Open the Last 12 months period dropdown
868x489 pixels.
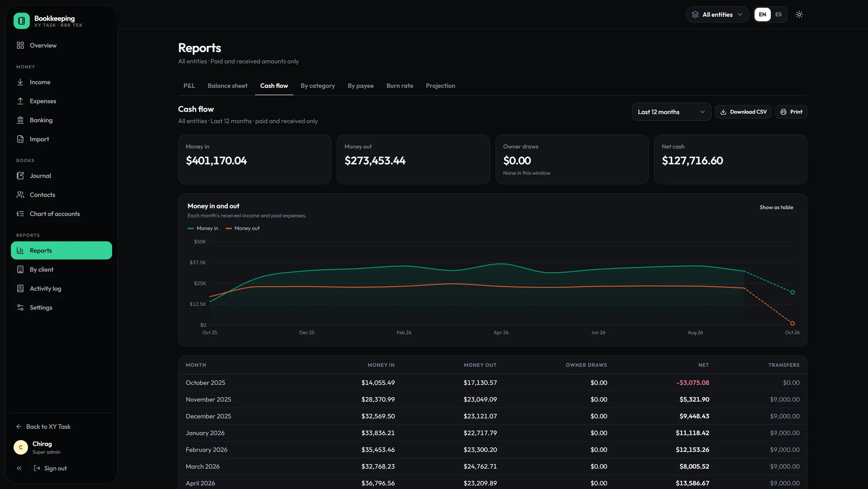(x=671, y=112)
